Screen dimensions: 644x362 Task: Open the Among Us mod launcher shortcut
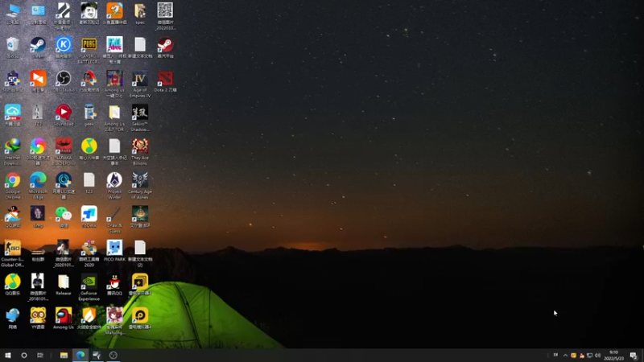(x=114, y=78)
